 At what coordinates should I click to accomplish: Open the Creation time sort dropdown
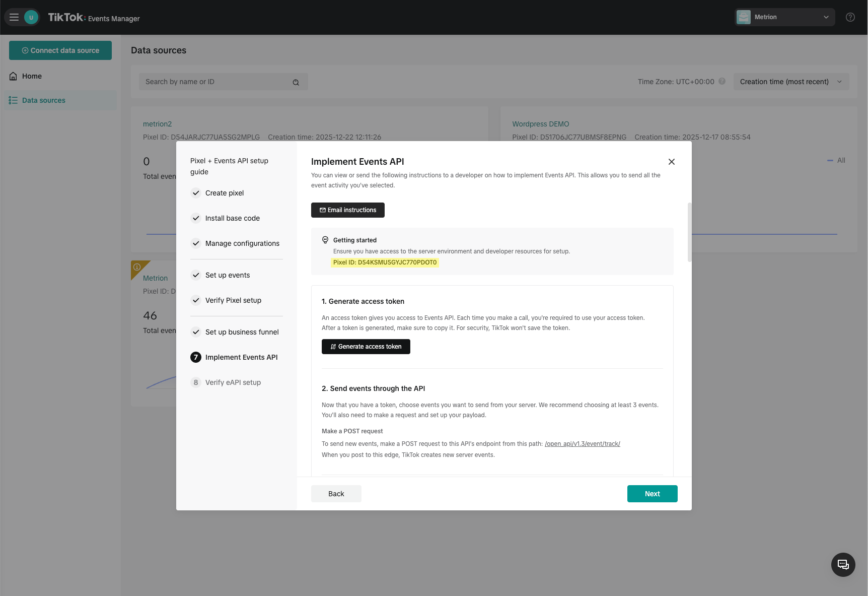click(791, 82)
